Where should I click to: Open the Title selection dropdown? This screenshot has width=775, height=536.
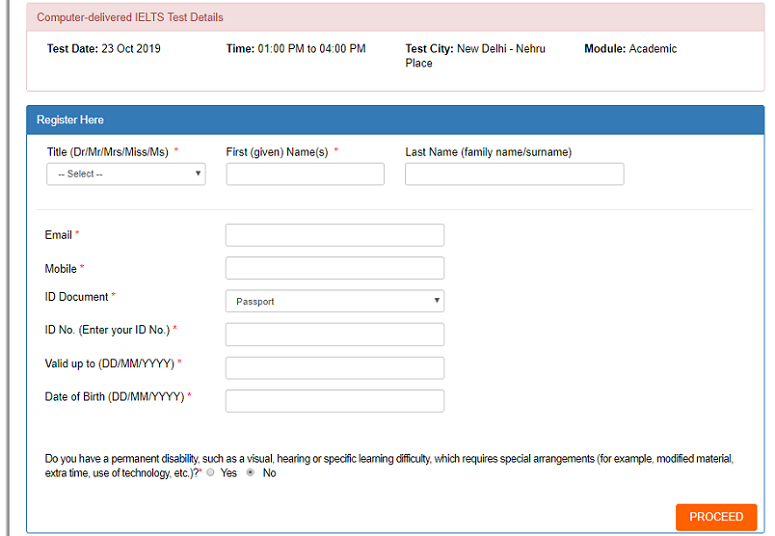[125, 174]
